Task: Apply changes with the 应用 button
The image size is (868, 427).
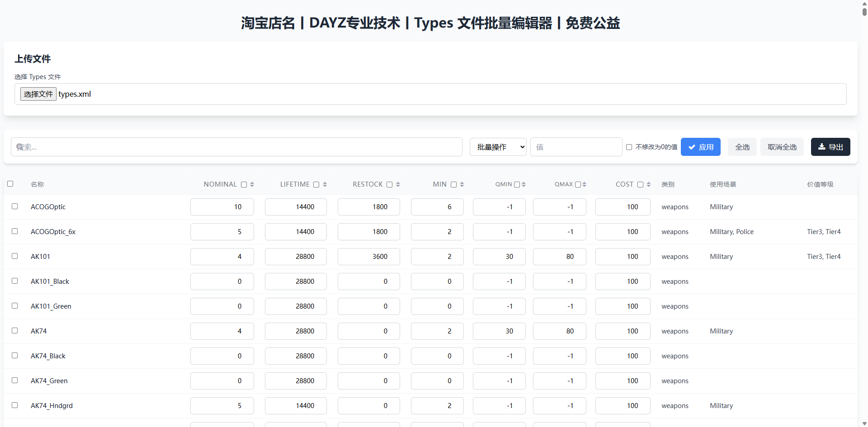Action: (x=701, y=147)
